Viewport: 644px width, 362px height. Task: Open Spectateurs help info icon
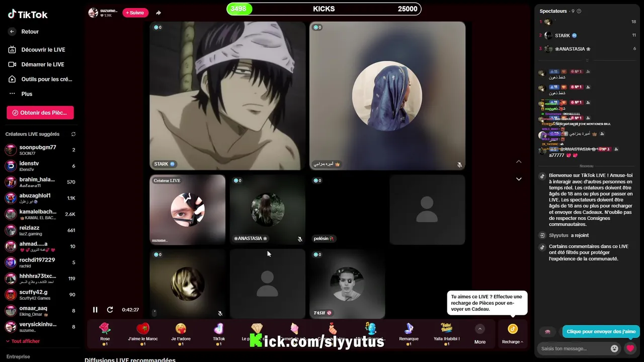[x=579, y=11]
